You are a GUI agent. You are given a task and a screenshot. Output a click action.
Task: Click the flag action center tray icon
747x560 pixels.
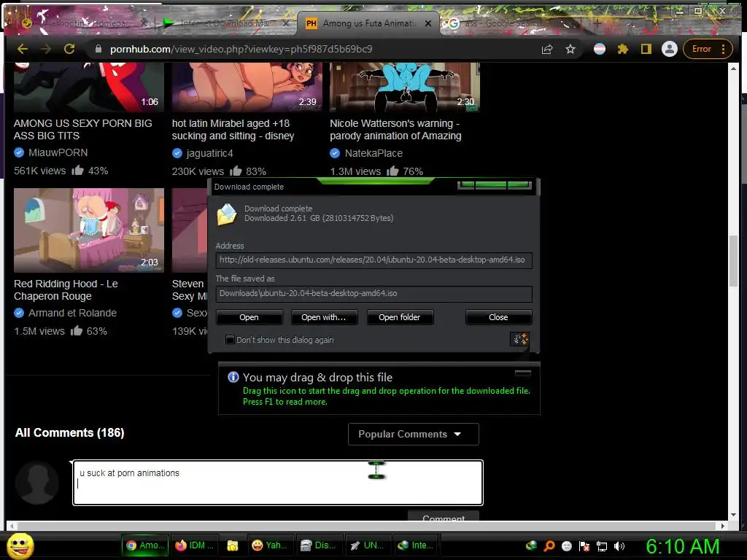(x=584, y=546)
